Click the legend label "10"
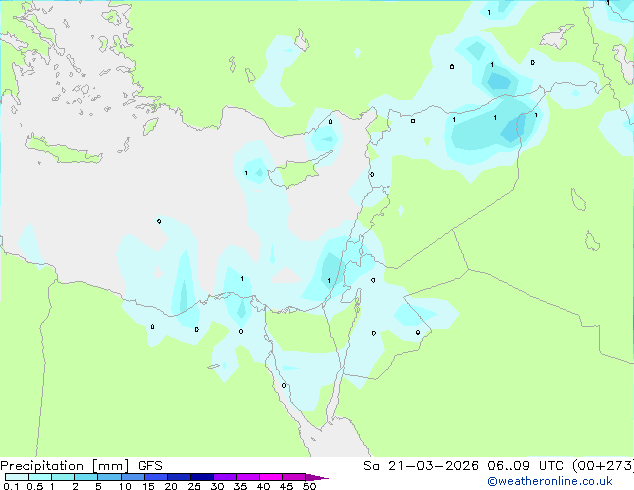 coord(125,486)
